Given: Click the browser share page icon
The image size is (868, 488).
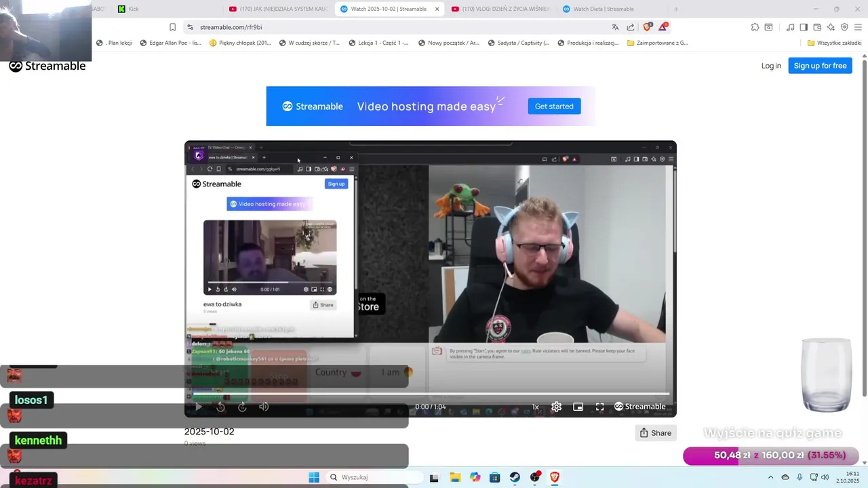Looking at the screenshot, I should 631,27.
